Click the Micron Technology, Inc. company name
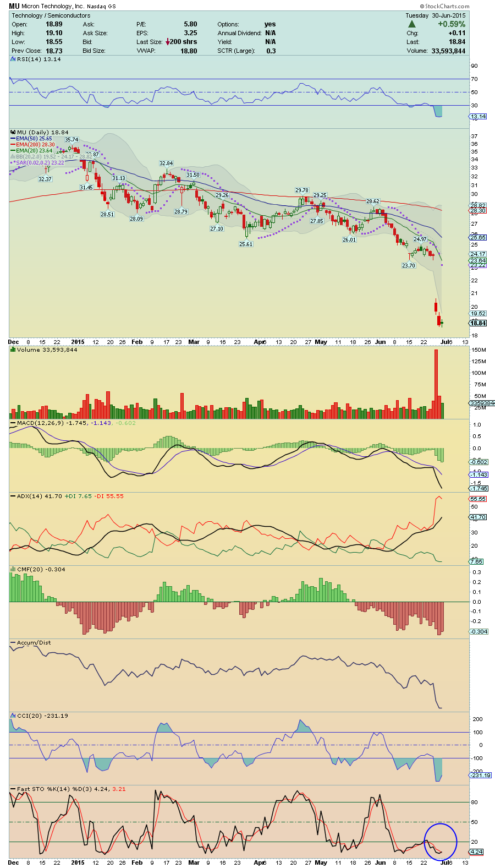The height and width of the screenshot is (868, 495). point(53,6)
